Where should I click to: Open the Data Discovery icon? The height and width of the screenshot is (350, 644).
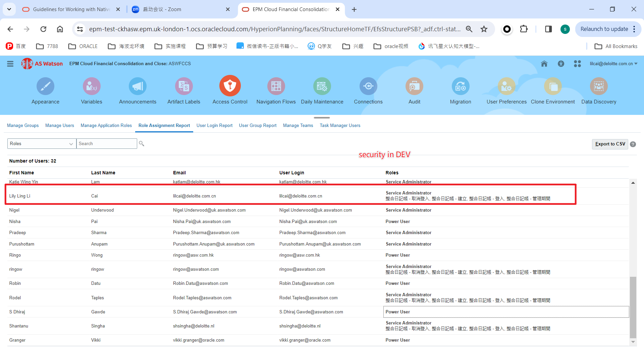pyautogui.click(x=599, y=86)
